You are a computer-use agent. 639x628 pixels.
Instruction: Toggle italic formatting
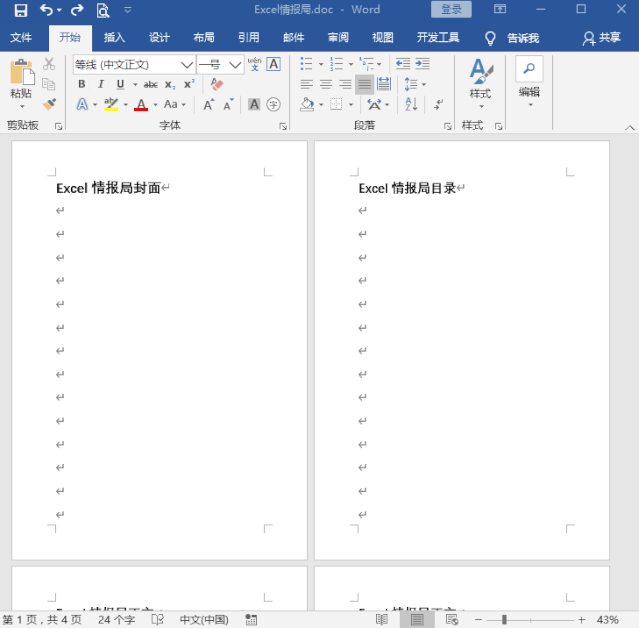(101, 84)
